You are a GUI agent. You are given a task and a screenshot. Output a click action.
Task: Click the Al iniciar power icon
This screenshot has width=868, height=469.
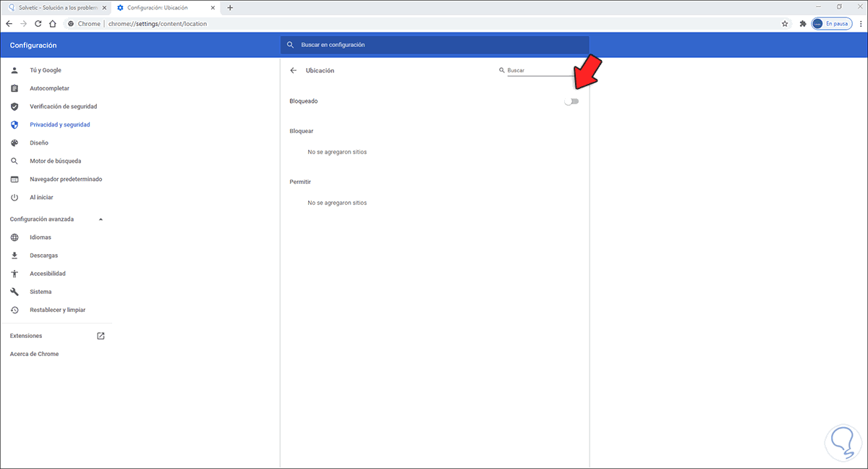click(x=14, y=197)
